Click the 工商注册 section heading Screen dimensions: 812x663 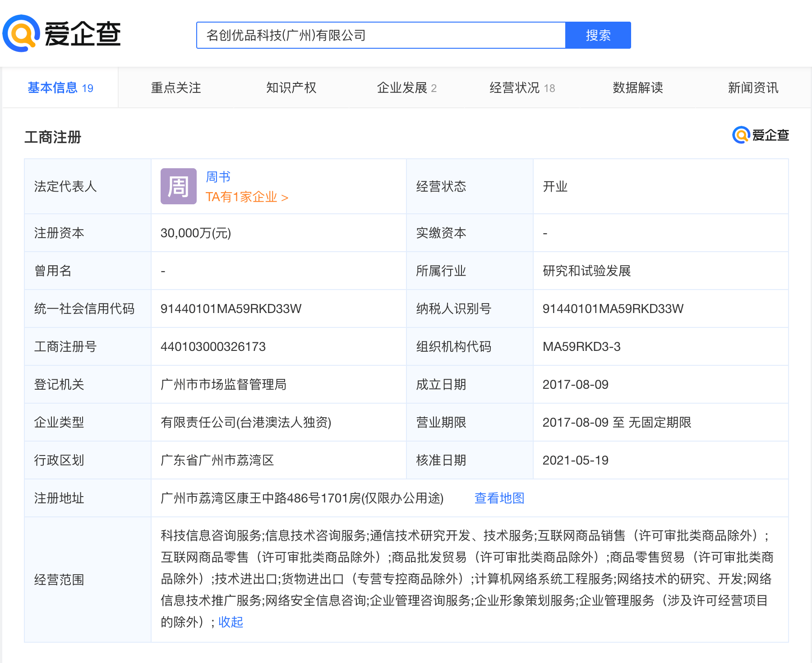click(x=53, y=137)
